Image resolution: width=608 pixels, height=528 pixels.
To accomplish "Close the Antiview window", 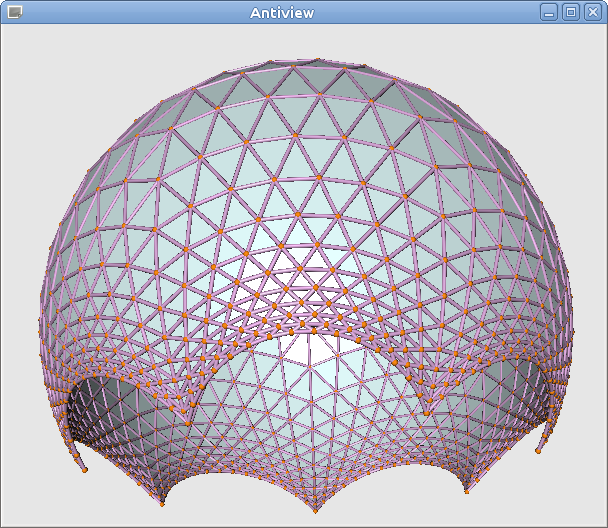I will pyautogui.click(x=593, y=12).
